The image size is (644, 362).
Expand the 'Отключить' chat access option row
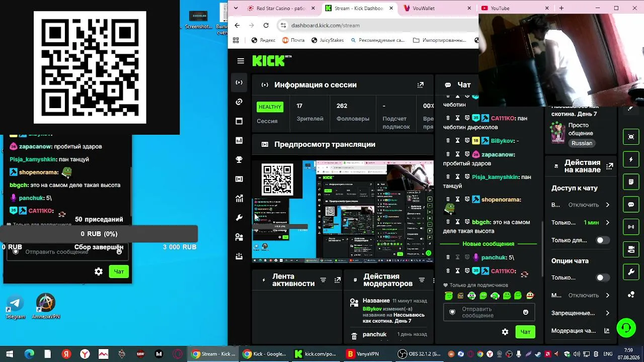pos(581,205)
